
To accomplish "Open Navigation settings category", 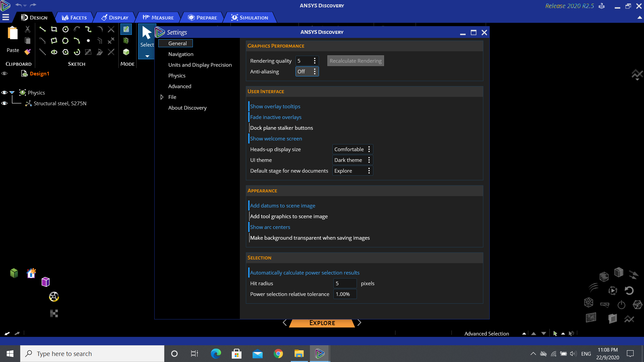I will [181, 54].
